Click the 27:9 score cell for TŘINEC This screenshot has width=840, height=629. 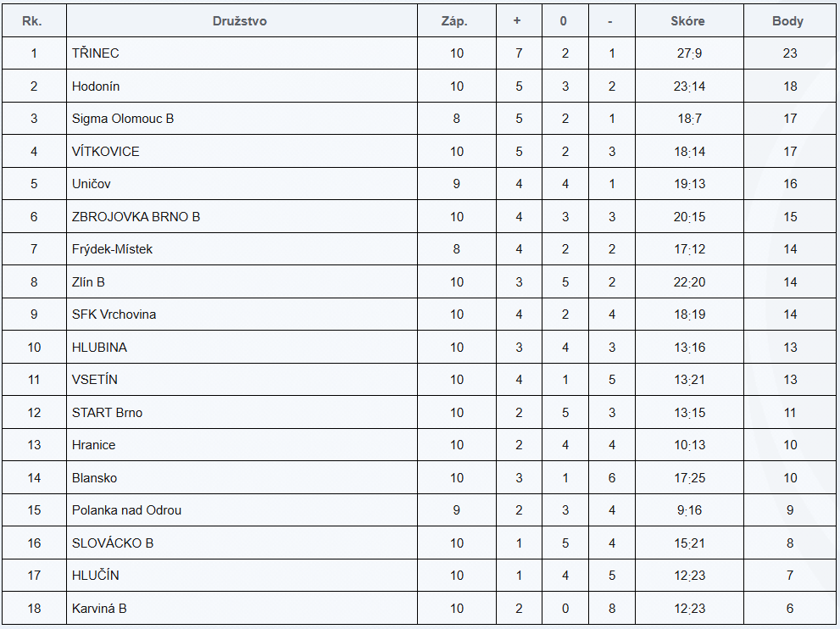[x=688, y=53]
